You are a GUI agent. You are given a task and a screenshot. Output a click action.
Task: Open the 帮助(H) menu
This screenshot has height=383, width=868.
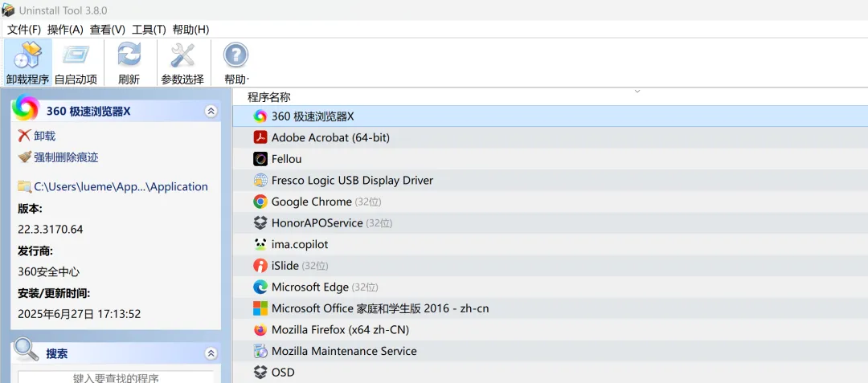191,30
